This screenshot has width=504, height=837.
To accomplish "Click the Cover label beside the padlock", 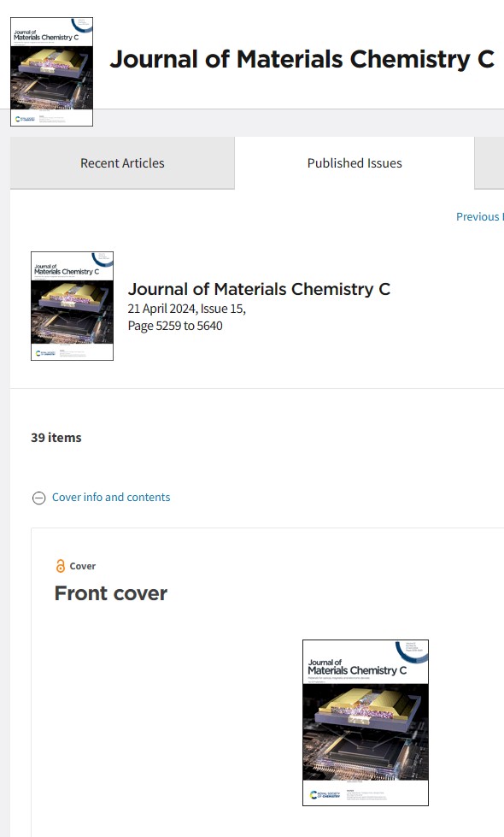I will click(x=83, y=566).
